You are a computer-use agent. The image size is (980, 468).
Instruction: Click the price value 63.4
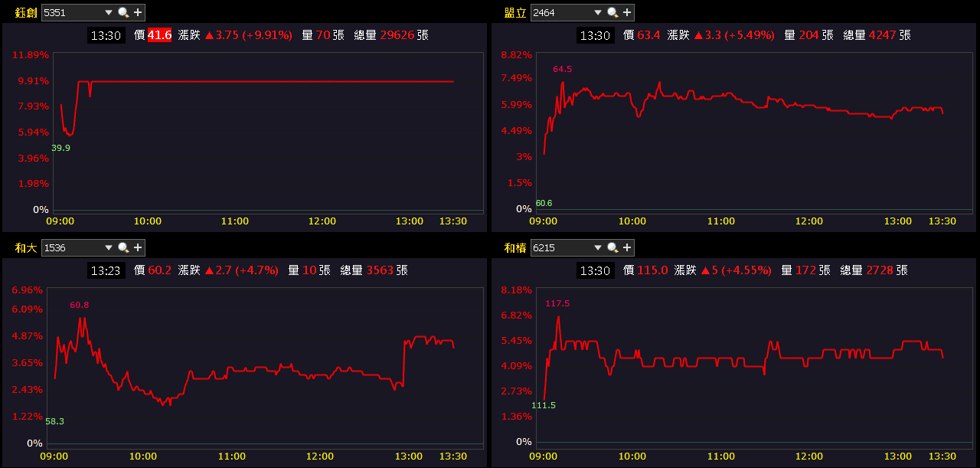click(648, 35)
